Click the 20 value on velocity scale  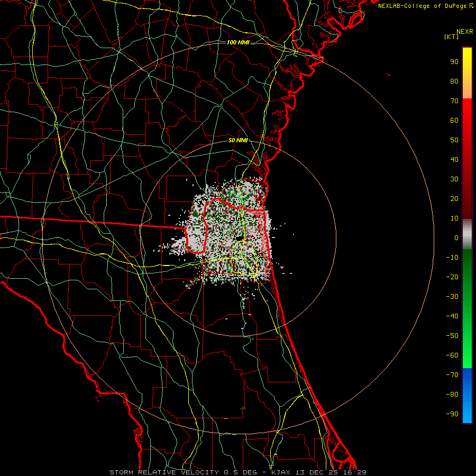(454, 198)
